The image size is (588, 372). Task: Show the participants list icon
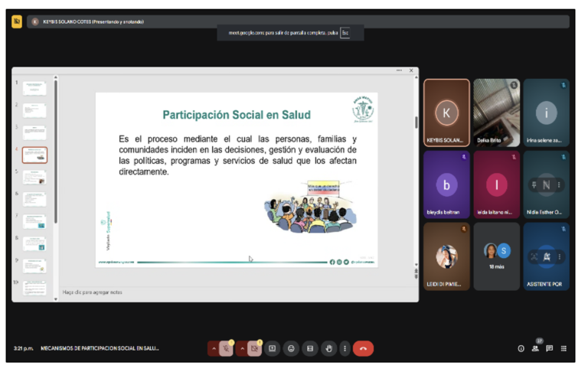pos(535,348)
